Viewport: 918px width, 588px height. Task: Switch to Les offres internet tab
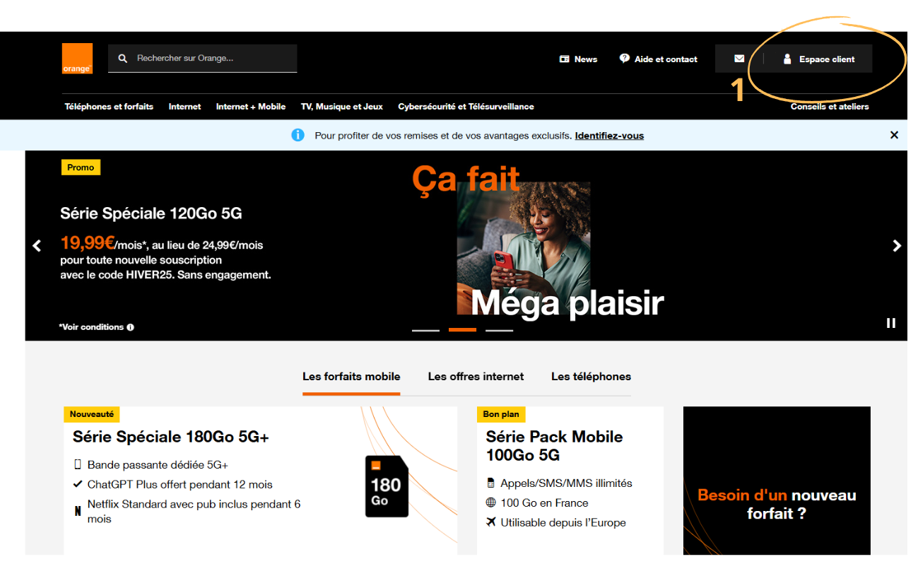[x=476, y=377]
